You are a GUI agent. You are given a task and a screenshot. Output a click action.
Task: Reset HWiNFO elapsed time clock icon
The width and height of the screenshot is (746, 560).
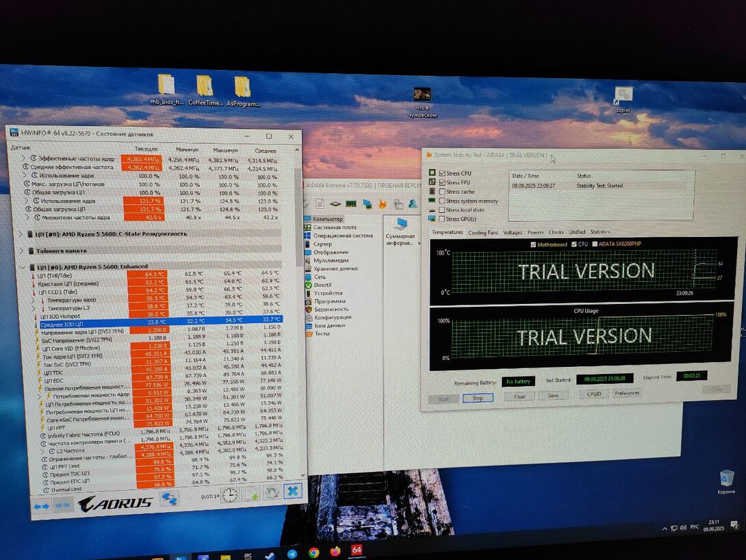coord(229,495)
